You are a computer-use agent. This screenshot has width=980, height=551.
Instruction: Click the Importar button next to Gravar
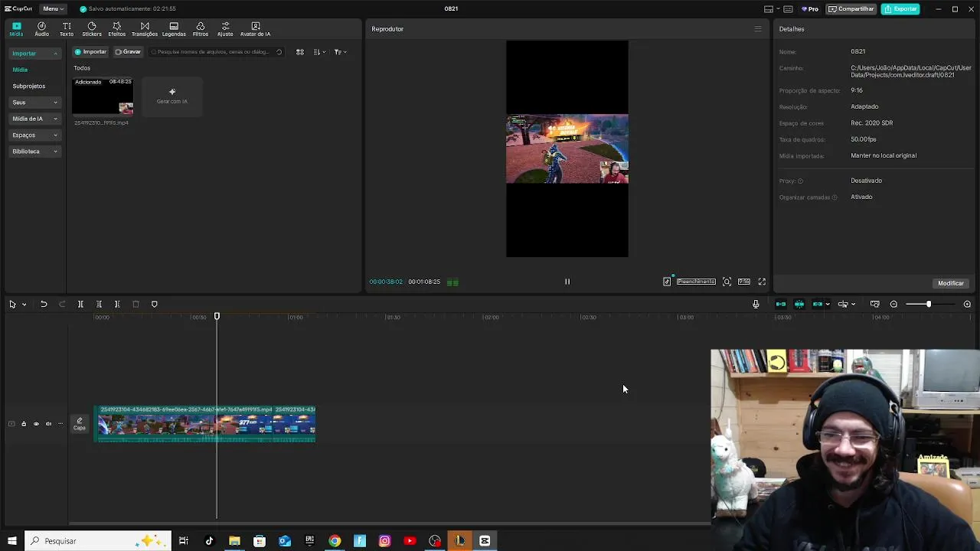[90, 52]
